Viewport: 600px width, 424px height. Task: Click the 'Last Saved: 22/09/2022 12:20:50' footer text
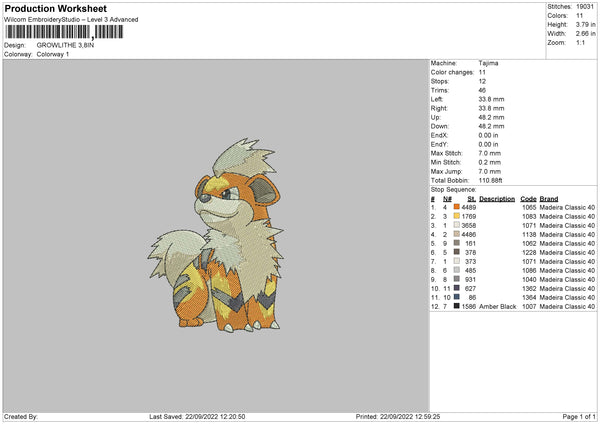pos(197,417)
